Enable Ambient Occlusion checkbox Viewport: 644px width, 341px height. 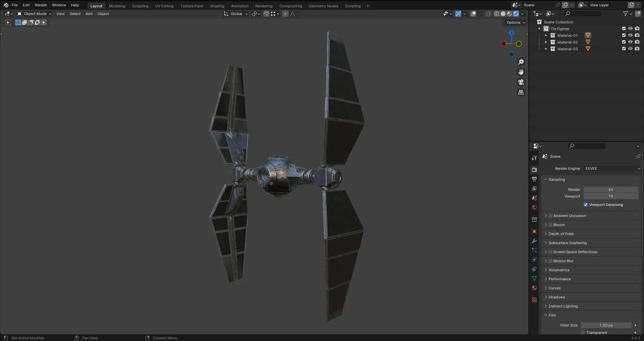[x=550, y=216]
